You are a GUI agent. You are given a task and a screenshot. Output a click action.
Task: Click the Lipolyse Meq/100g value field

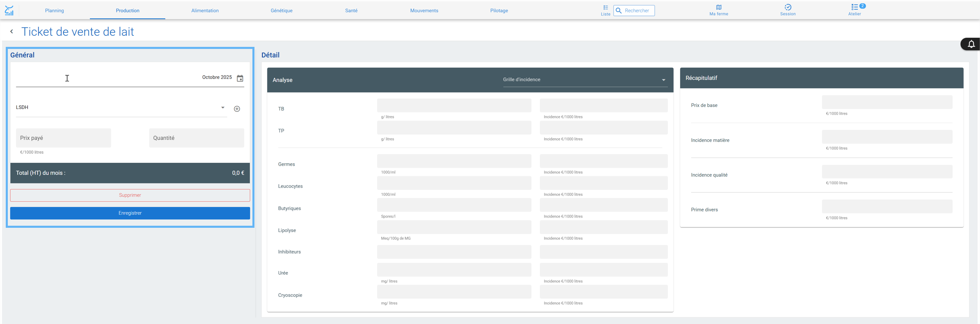pos(454,227)
